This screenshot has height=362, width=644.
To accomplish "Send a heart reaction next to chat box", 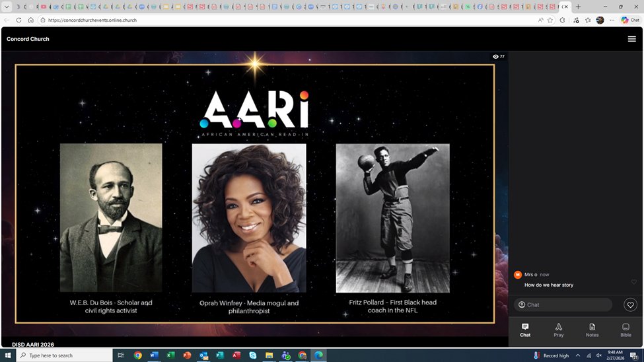I will pos(630,305).
